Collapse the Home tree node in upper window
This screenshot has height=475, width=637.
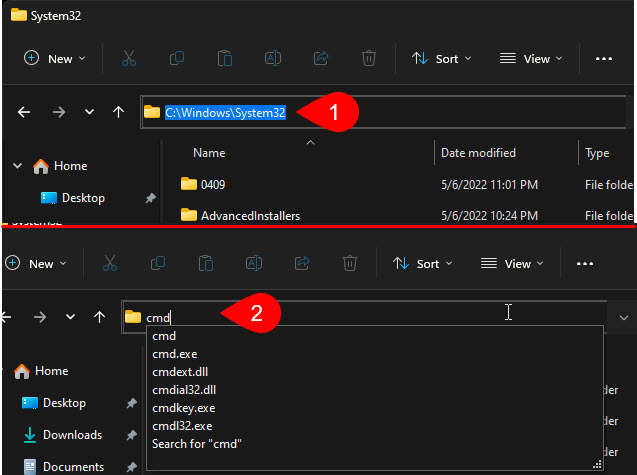(17, 166)
